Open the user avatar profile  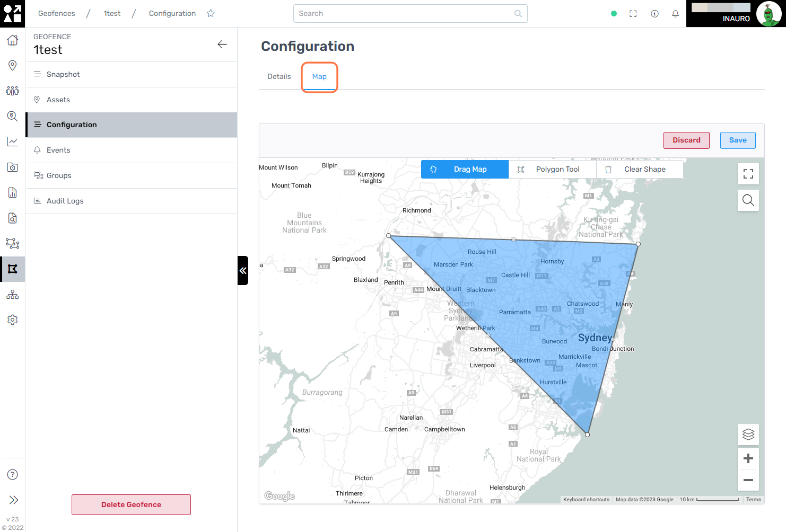pyautogui.click(x=768, y=14)
